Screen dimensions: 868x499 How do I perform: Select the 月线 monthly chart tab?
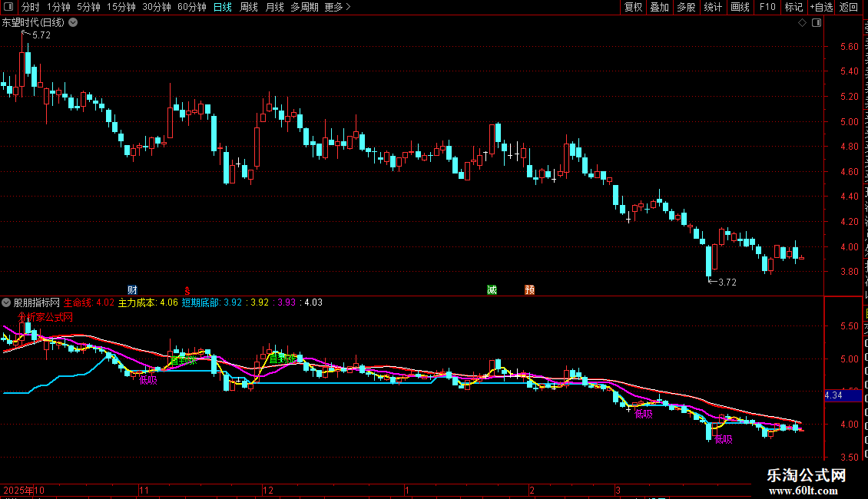(274, 7)
